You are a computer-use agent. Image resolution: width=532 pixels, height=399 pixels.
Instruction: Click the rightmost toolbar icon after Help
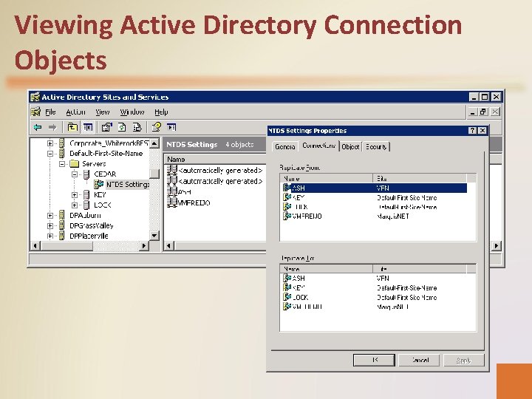(171, 127)
